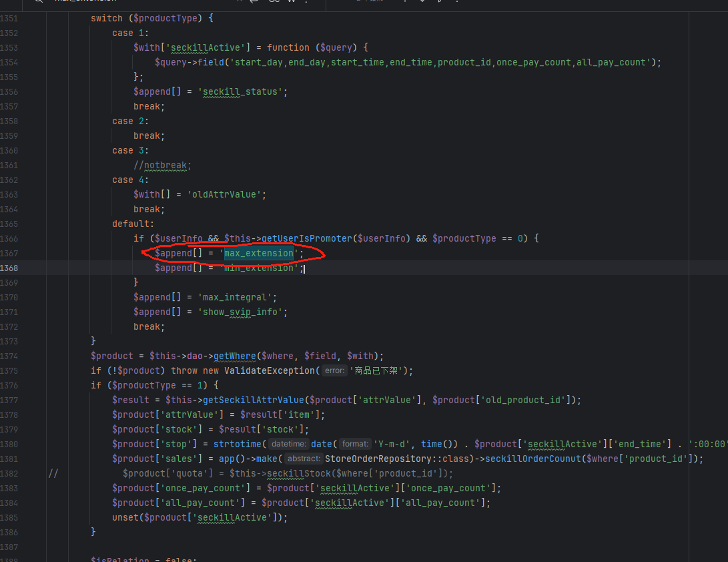This screenshot has width=728, height=562.
Task: Click the seckillOrderCounut method name
Action: (x=534, y=459)
